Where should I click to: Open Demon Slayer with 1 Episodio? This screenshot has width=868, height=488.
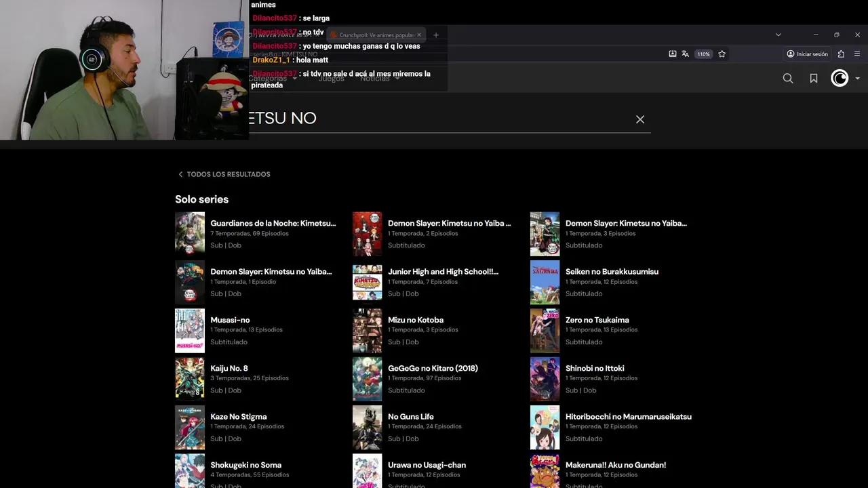[x=271, y=272]
